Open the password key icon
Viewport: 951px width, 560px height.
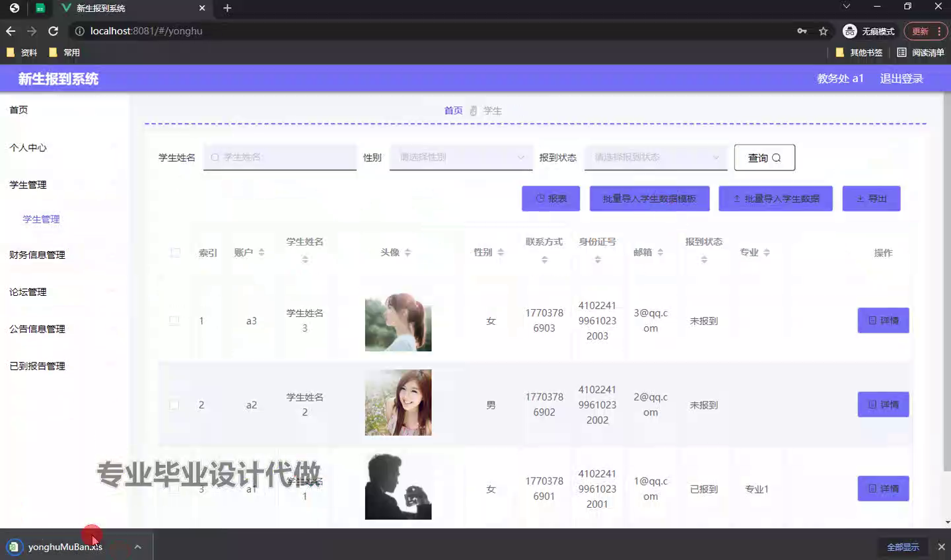click(802, 31)
